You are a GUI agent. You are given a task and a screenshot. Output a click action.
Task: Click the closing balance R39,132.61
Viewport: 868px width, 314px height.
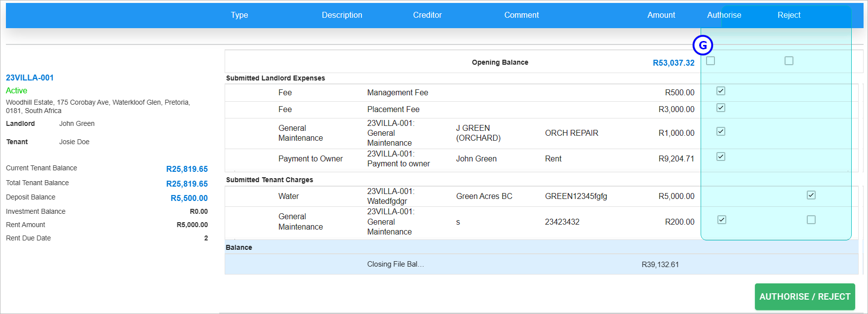(x=660, y=265)
